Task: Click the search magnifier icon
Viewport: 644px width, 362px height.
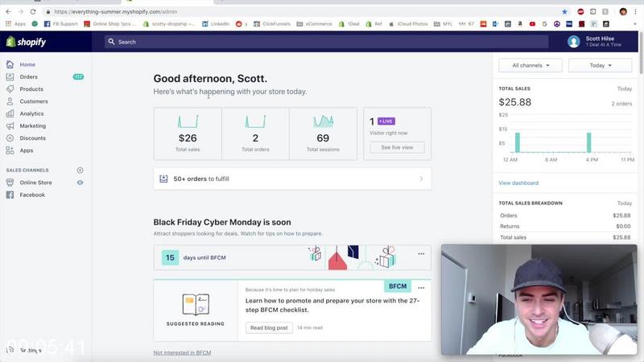Action: (111, 42)
